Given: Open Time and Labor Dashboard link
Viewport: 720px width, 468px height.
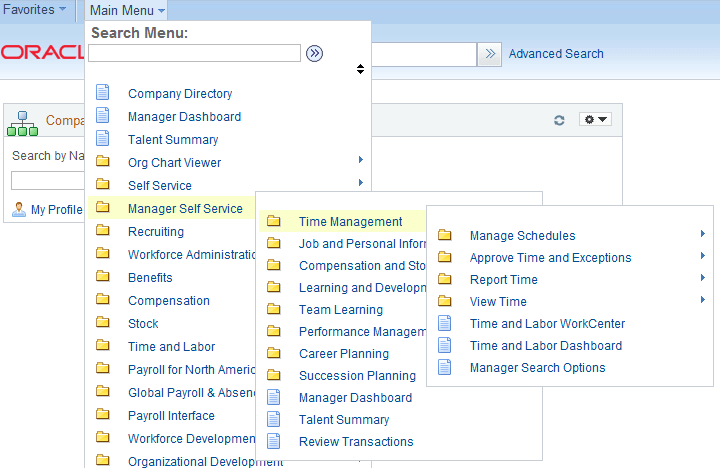Looking at the screenshot, I should tap(546, 345).
